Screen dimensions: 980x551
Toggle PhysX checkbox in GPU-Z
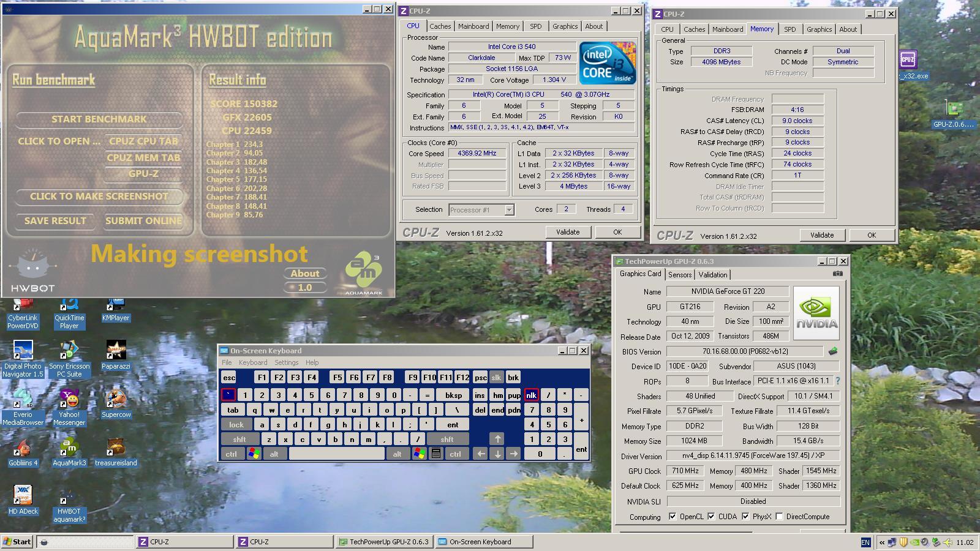pyautogui.click(x=745, y=516)
